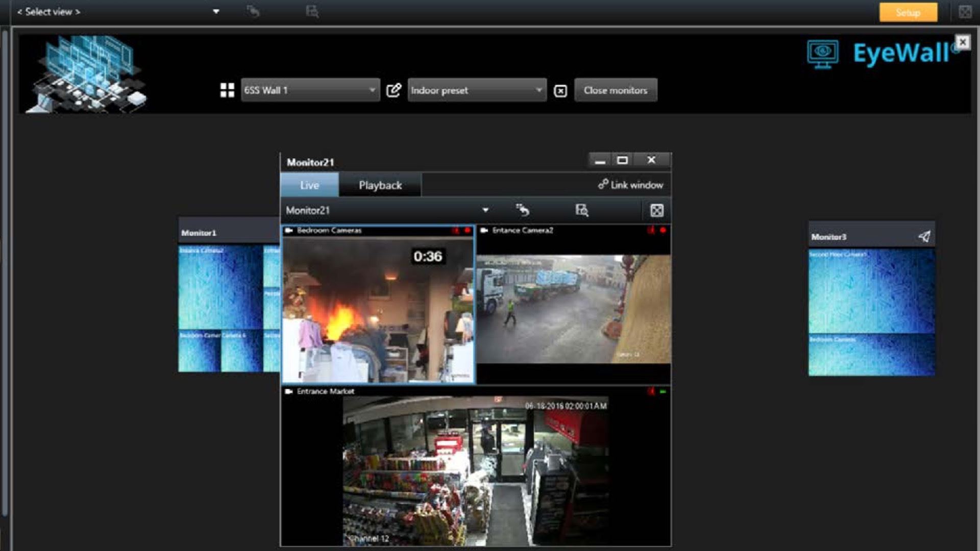This screenshot has height=551, width=980.
Task: Click the EyeWall monitor logo icon
Action: (822, 54)
